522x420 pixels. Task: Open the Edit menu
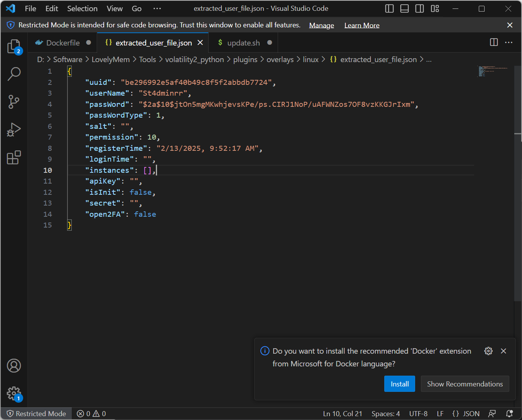click(x=52, y=8)
